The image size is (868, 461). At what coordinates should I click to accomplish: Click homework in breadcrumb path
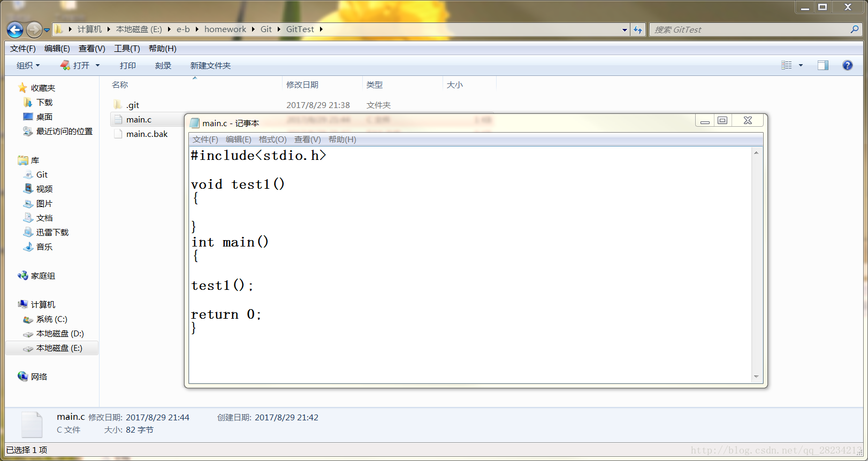(x=225, y=29)
